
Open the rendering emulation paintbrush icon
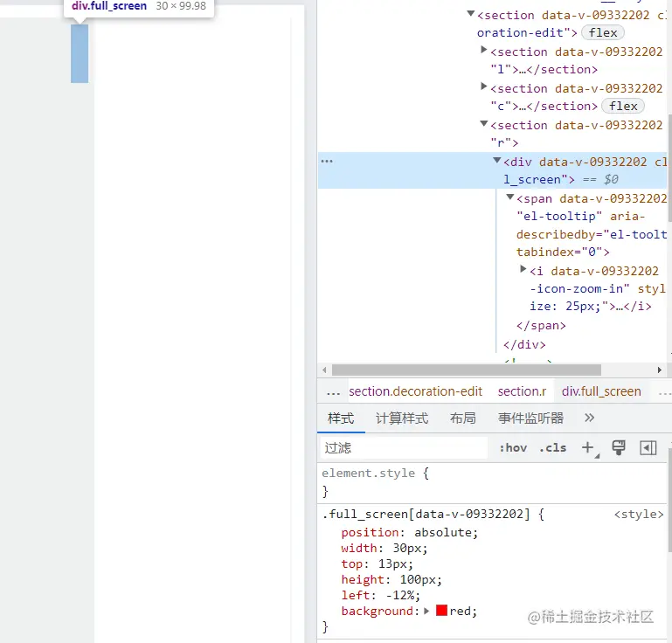[x=619, y=448]
